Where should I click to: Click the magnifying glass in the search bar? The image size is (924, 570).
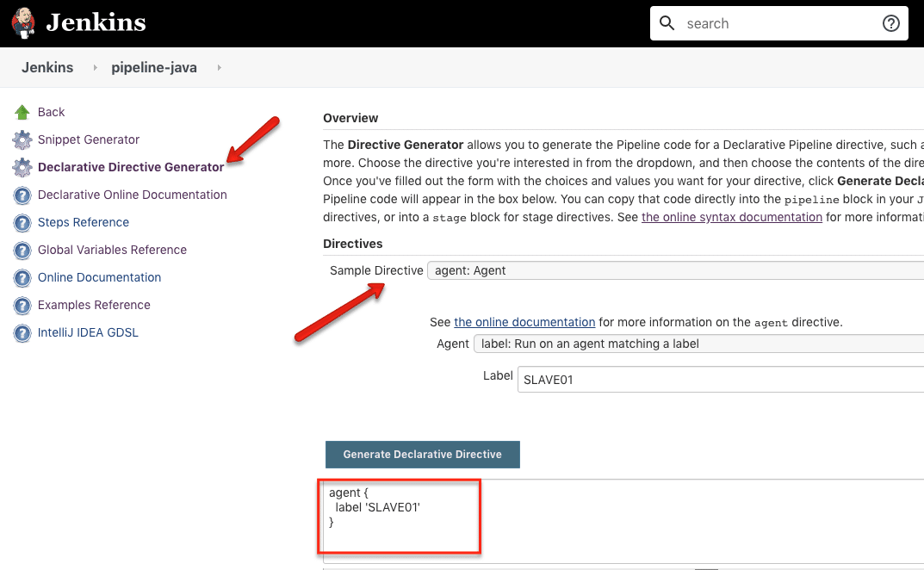point(667,23)
